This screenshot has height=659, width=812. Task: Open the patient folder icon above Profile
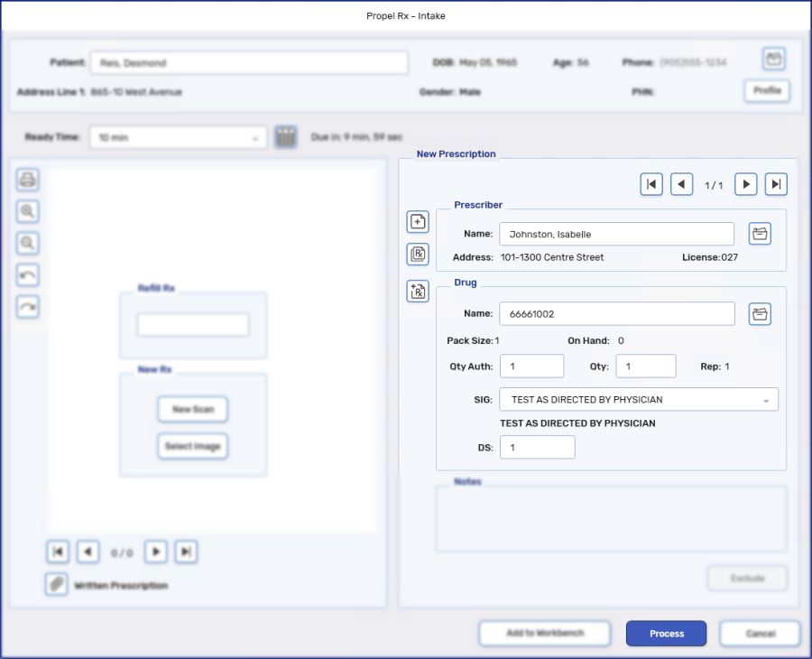(773, 60)
